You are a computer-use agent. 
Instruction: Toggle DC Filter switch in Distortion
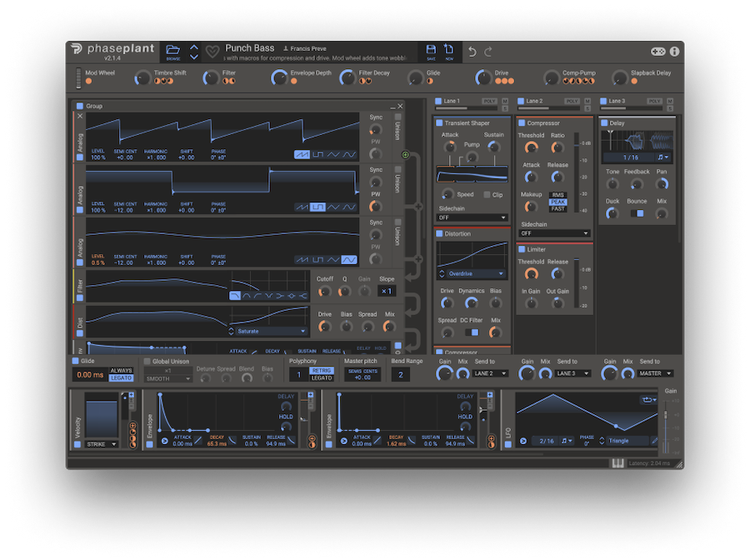click(x=472, y=332)
